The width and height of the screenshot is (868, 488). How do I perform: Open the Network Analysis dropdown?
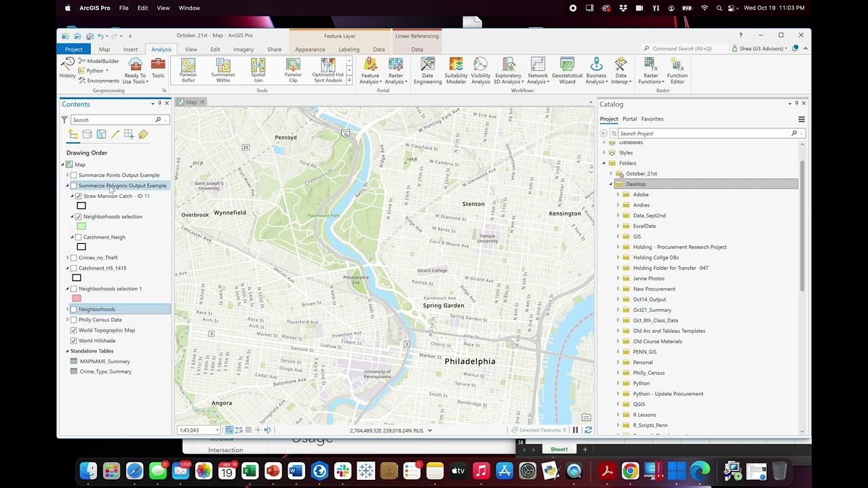[x=537, y=71]
